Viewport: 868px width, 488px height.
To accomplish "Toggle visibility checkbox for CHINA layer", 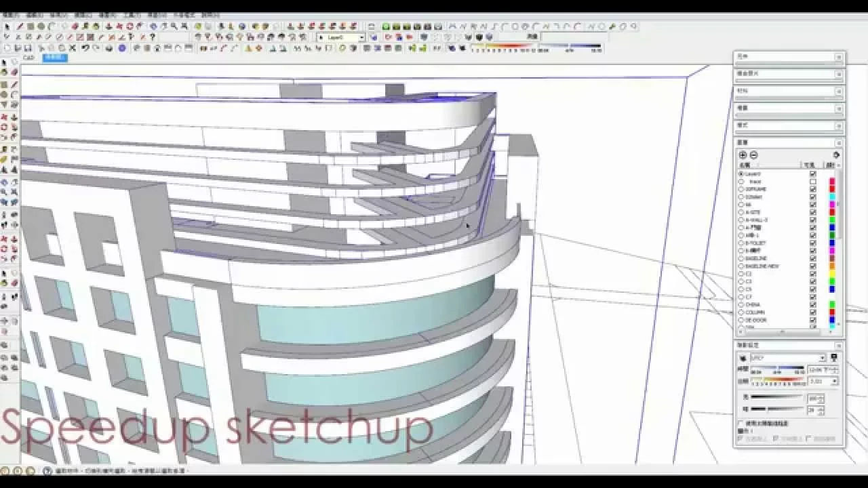I will [x=812, y=304].
